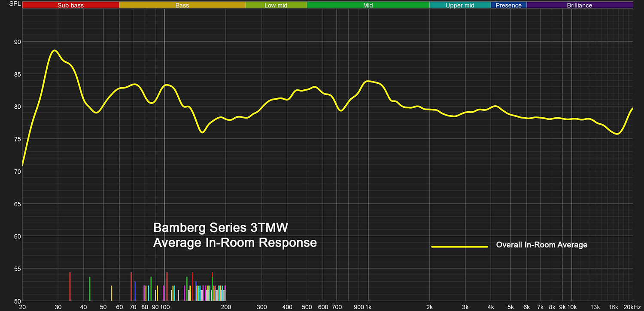644x311 pixels.
Task: Click the Low mid band label
Action: tap(276, 6)
